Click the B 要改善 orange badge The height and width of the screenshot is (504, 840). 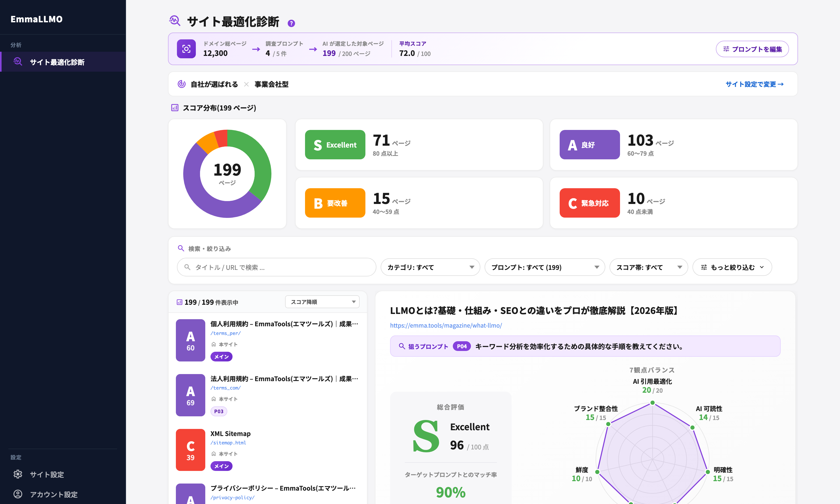pos(335,203)
